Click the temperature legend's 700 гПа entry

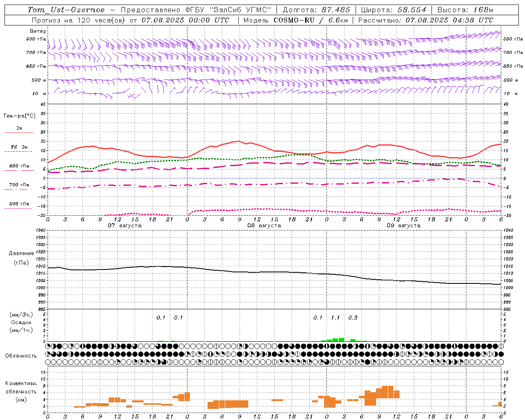[19, 185]
